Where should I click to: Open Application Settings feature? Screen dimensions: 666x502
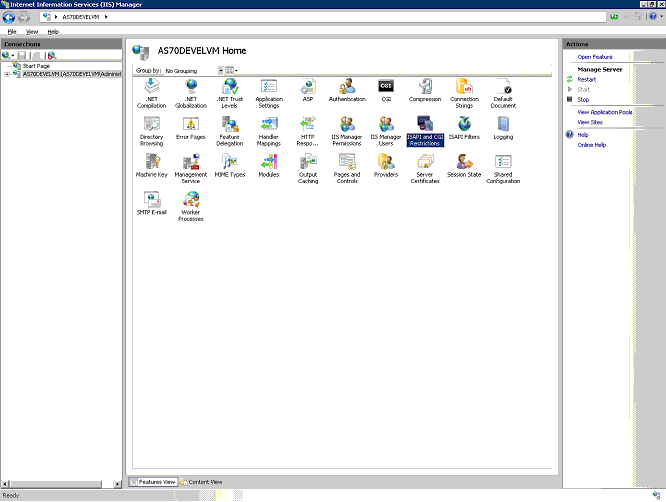269,94
